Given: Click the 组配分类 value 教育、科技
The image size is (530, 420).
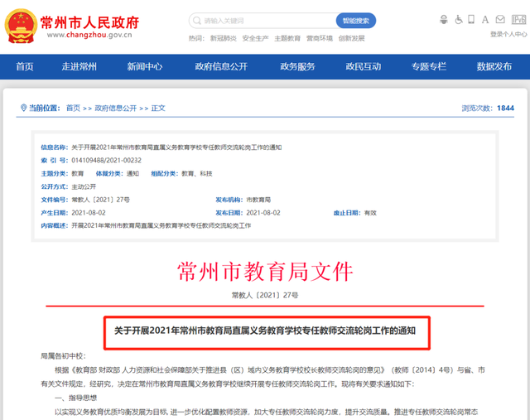Looking at the screenshot, I should tap(197, 173).
